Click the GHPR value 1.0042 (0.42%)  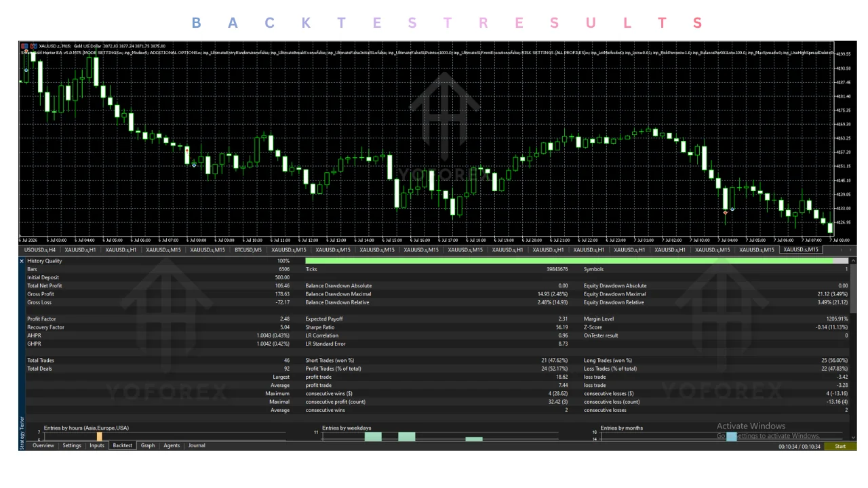point(273,344)
